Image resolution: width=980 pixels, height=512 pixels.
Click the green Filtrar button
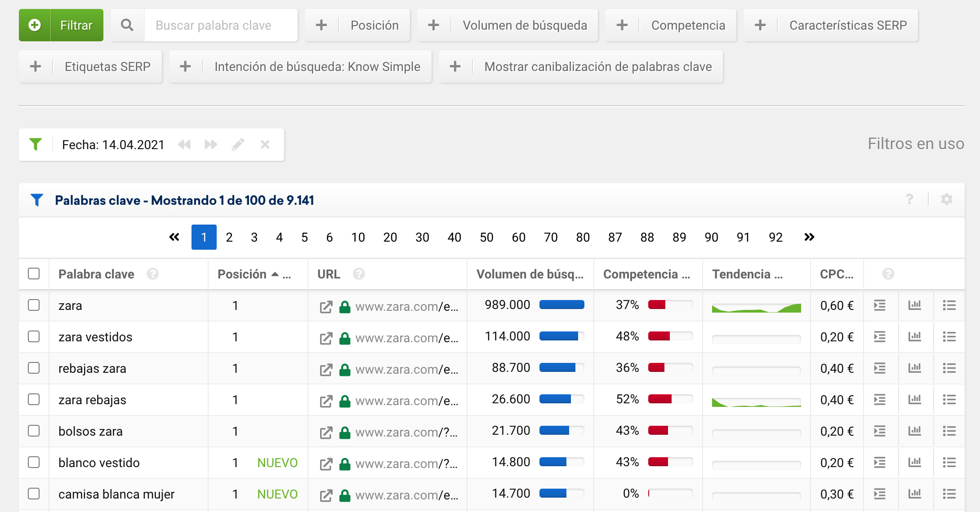coord(61,25)
